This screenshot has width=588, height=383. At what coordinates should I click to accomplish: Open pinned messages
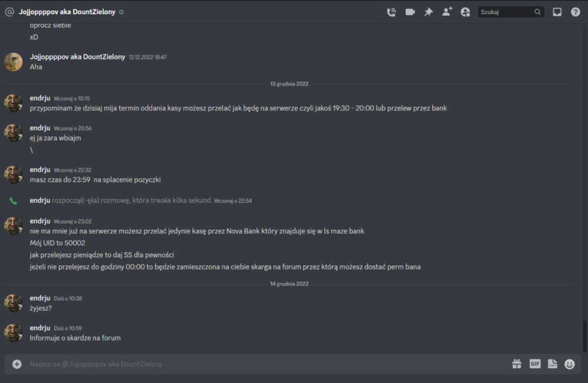coord(428,12)
